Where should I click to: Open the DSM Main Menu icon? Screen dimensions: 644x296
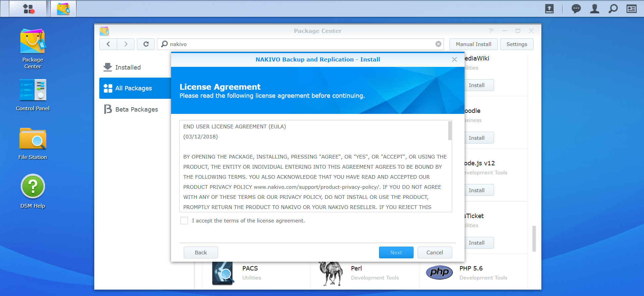point(28,9)
